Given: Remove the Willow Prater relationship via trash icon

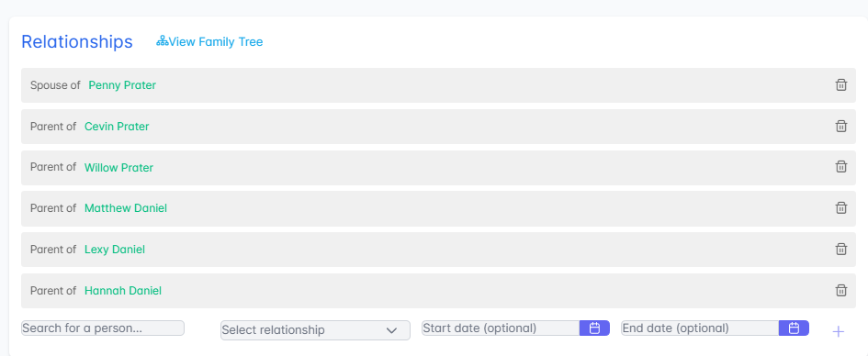Looking at the screenshot, I should (x=840, y=166).
